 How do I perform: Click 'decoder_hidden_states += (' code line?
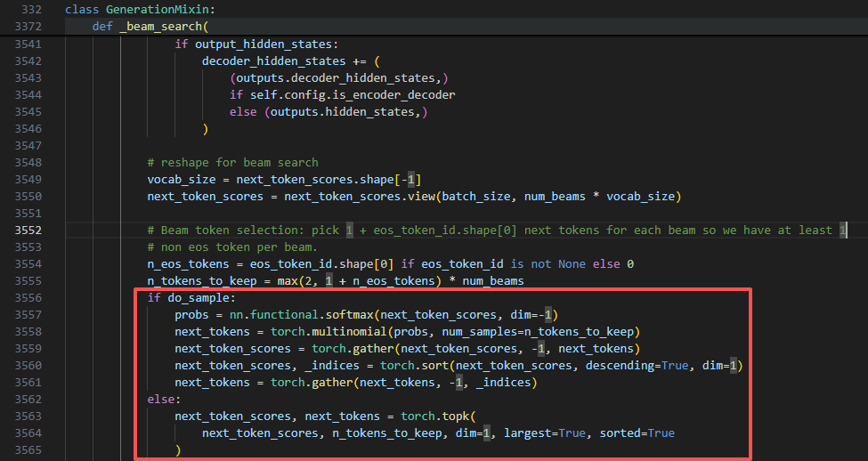291,61
